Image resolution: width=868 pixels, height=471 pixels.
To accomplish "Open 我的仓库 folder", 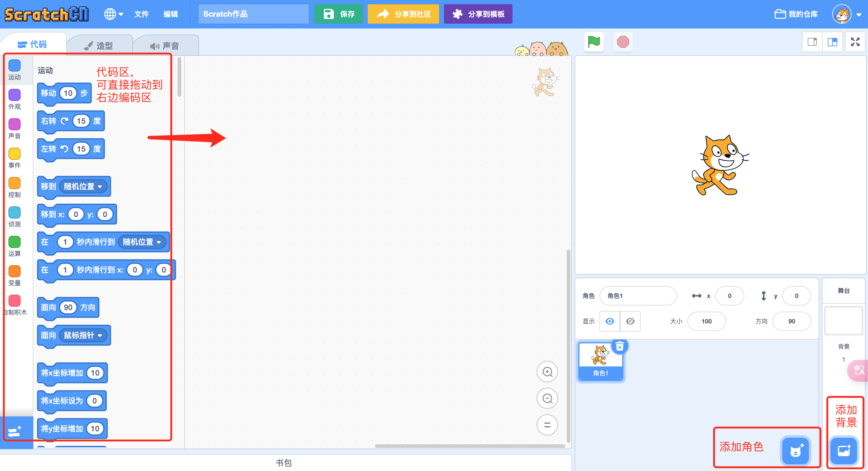I will [x=796, y=14].
